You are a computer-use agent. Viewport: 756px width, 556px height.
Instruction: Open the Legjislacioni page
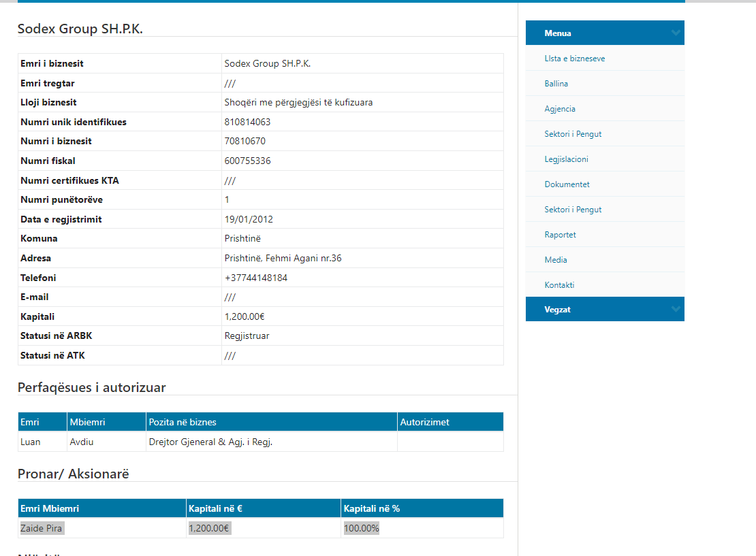click(x=566, y=159)
